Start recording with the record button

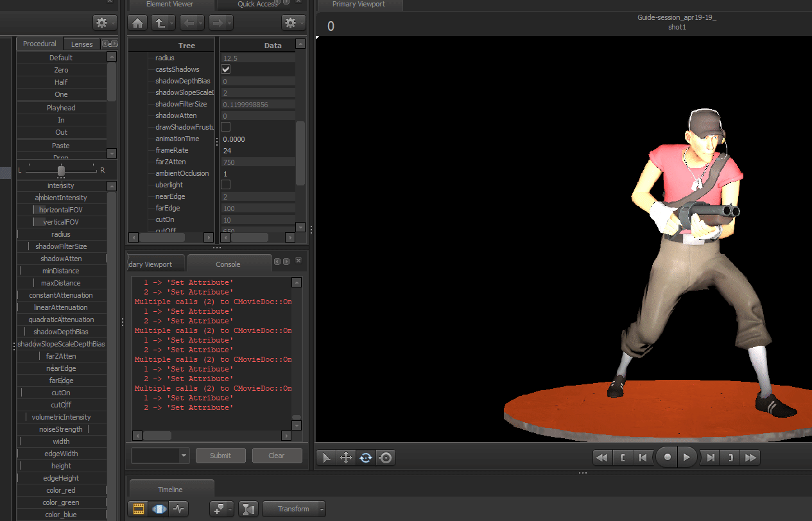click(x=668, y=457)
